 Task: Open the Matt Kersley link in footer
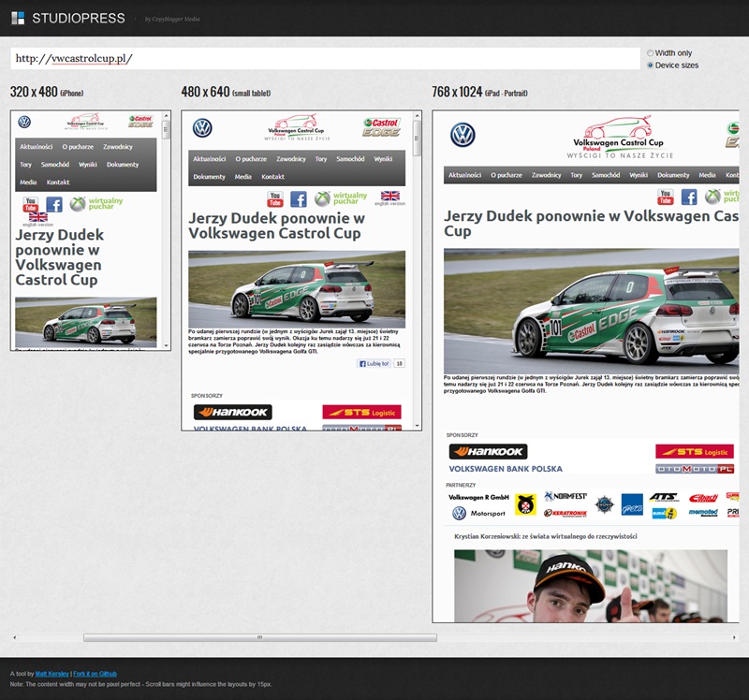coord(52,674)
